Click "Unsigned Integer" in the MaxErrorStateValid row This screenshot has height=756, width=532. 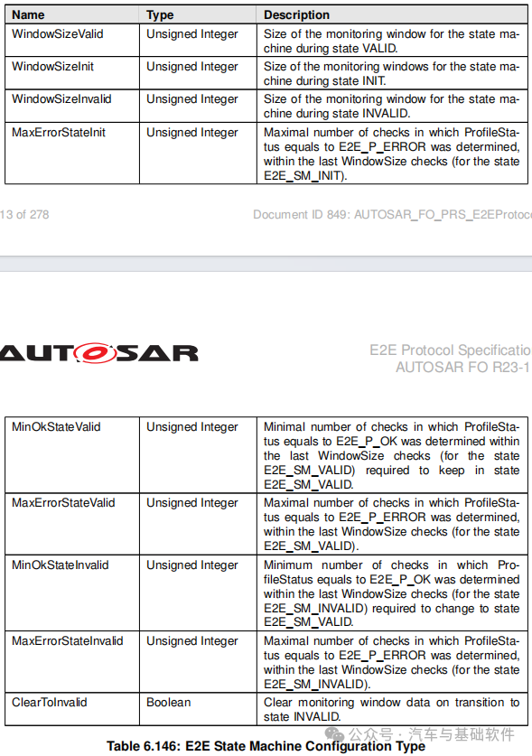point(192,502)
